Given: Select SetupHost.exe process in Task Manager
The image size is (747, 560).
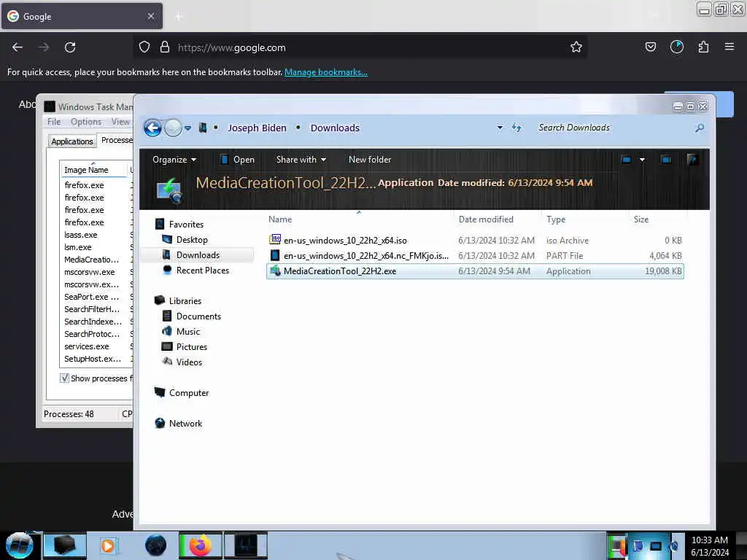Looking at the screenshot, I should tap(93, 359).
